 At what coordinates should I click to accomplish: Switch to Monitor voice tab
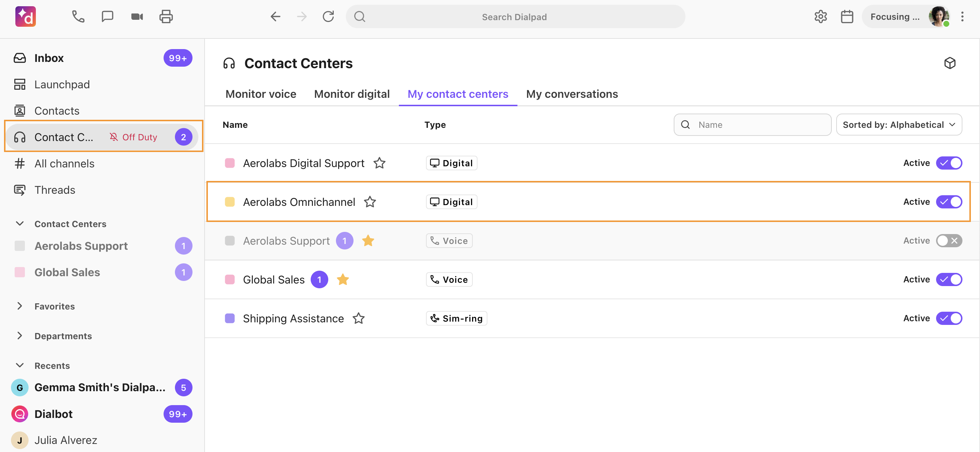pos(261,94)
